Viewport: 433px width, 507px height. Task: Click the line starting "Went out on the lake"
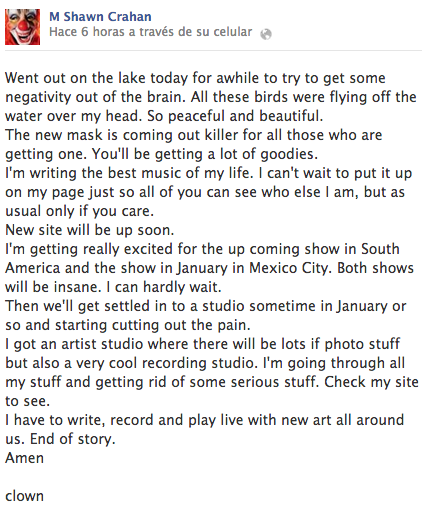195,78
